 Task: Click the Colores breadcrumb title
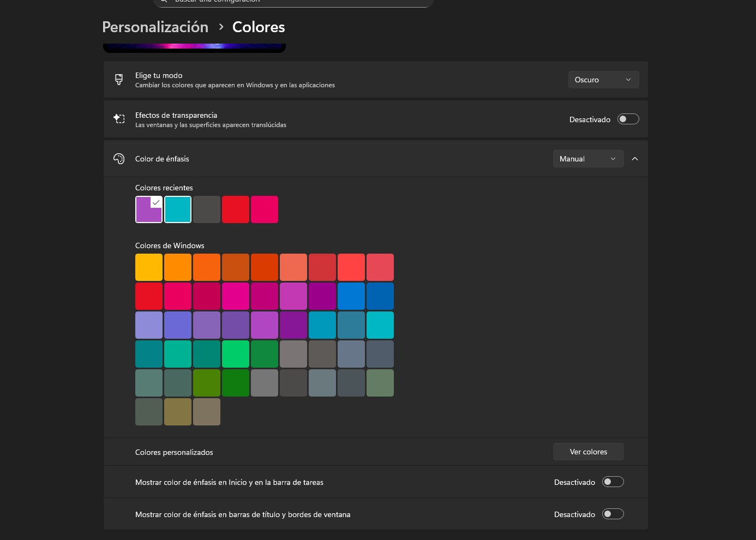point(259,27)
